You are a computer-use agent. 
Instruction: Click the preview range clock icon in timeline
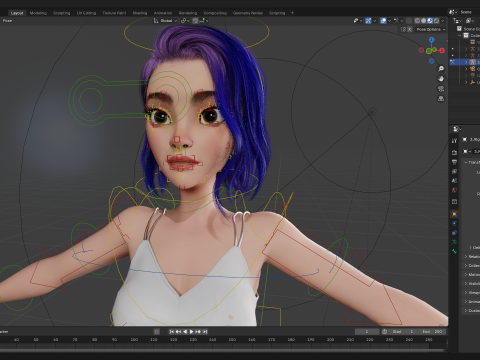(384, 332)
